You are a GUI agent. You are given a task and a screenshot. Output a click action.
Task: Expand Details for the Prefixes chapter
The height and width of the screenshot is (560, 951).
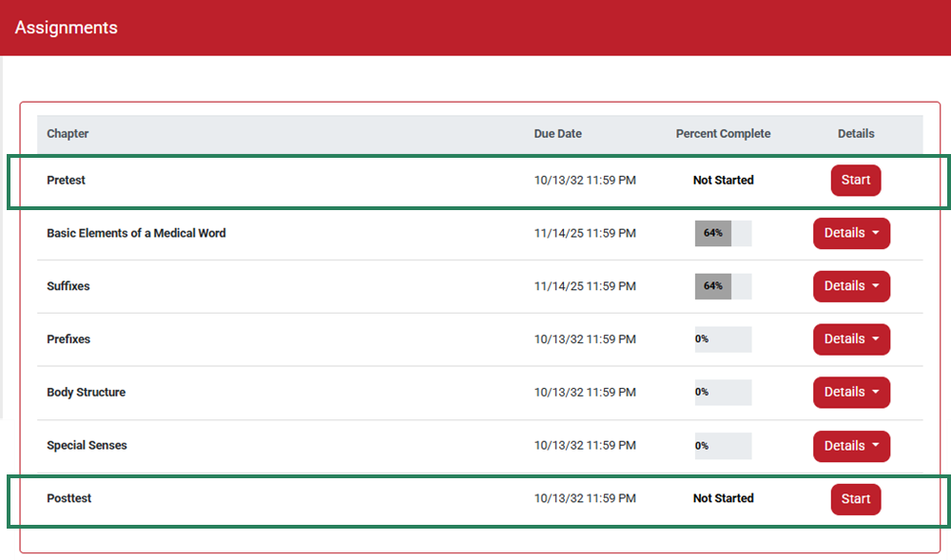click(851, 339)
